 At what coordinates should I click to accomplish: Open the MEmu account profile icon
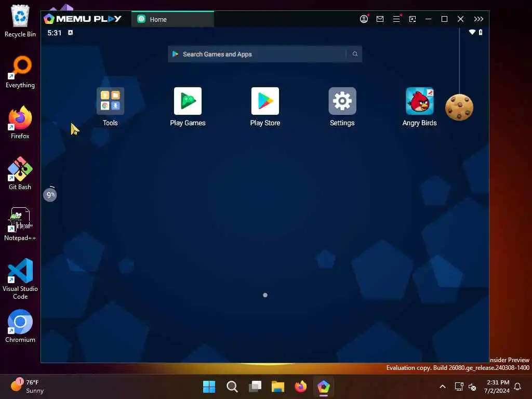coord(364,19)
